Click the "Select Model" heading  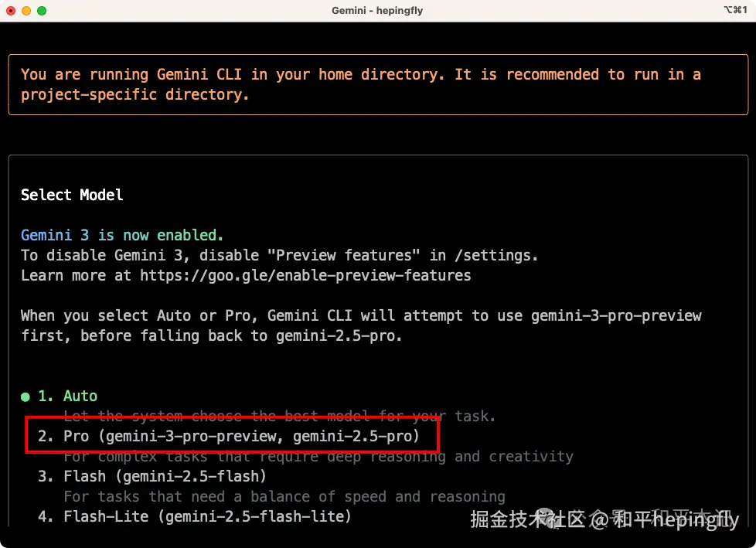(x=72, y=195)
